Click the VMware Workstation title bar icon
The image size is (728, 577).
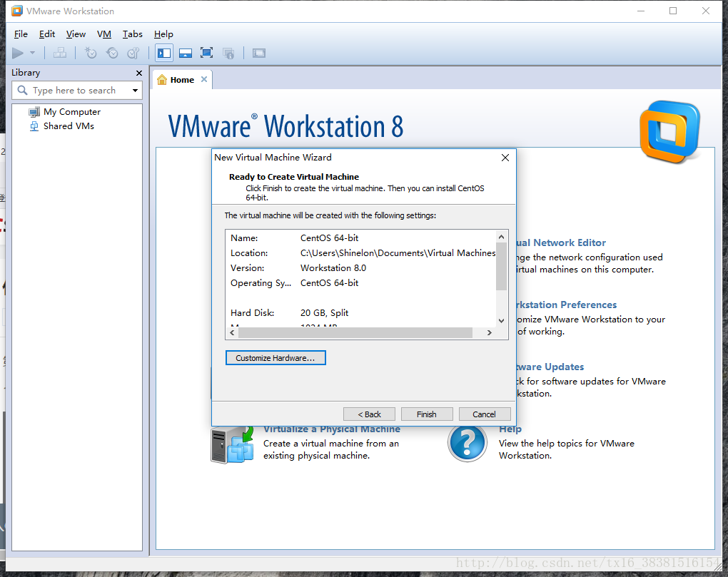click(17, 11)
